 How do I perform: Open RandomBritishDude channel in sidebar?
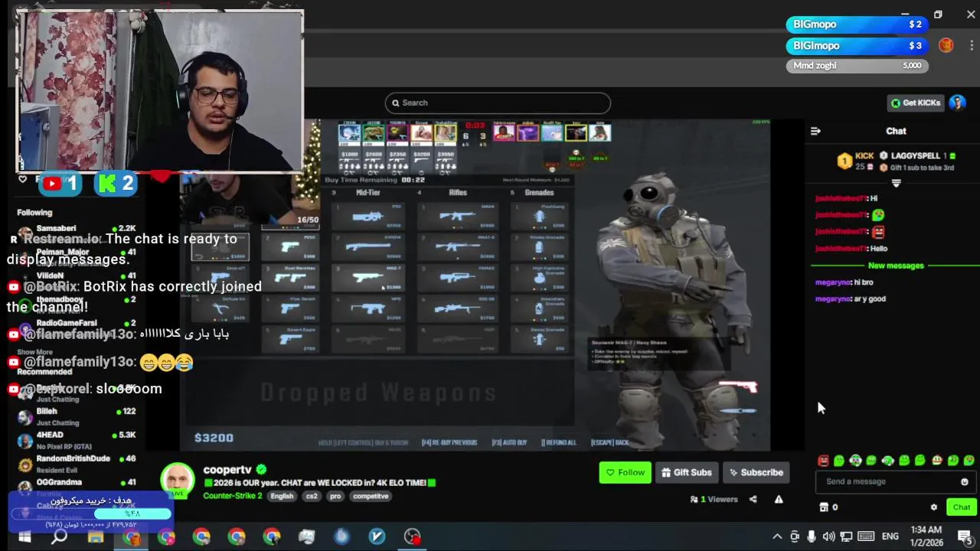pyautogui.click(x=77, y=464)
